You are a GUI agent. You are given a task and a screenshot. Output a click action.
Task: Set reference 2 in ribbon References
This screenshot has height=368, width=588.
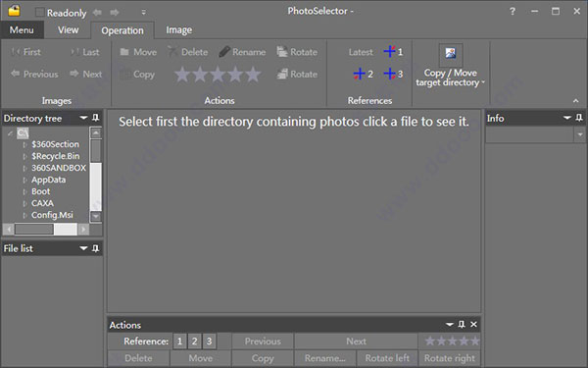(363, 74)
